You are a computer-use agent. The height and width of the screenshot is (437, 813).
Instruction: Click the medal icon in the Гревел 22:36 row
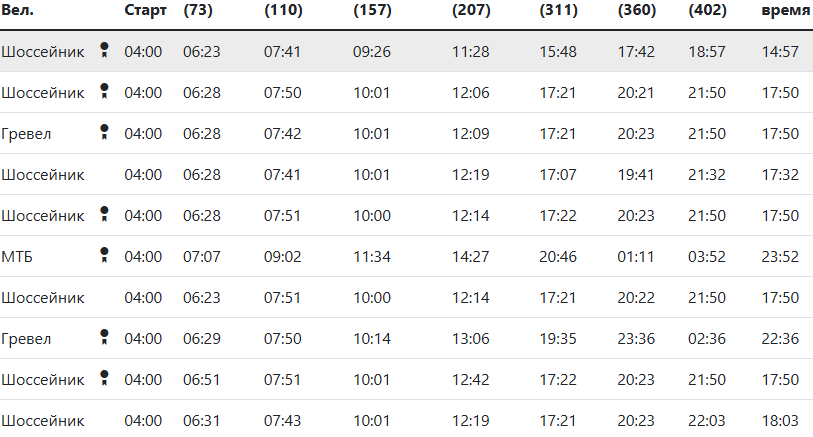coord(104,338)
